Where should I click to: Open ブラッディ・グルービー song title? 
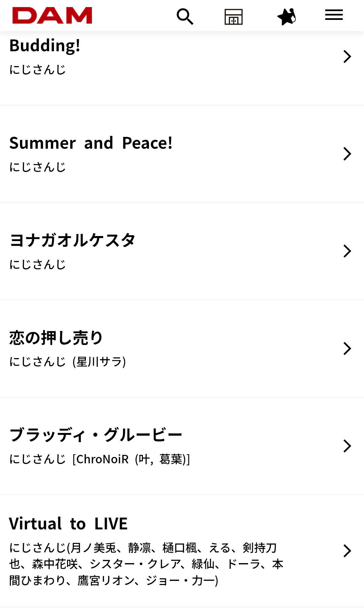pos(96,435)
